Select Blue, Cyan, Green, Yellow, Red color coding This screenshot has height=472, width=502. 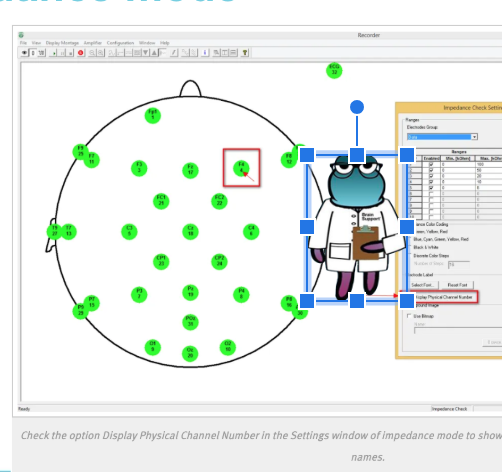click(x=441, y=239)
